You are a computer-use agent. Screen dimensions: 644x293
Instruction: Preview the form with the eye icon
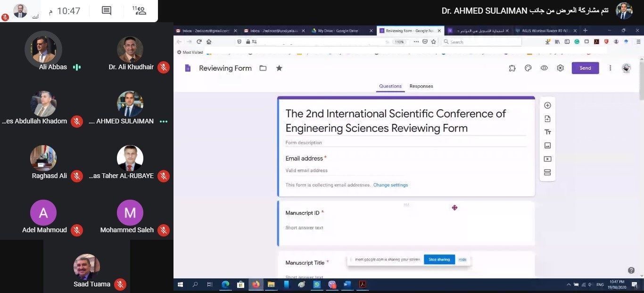coord(544,68)
